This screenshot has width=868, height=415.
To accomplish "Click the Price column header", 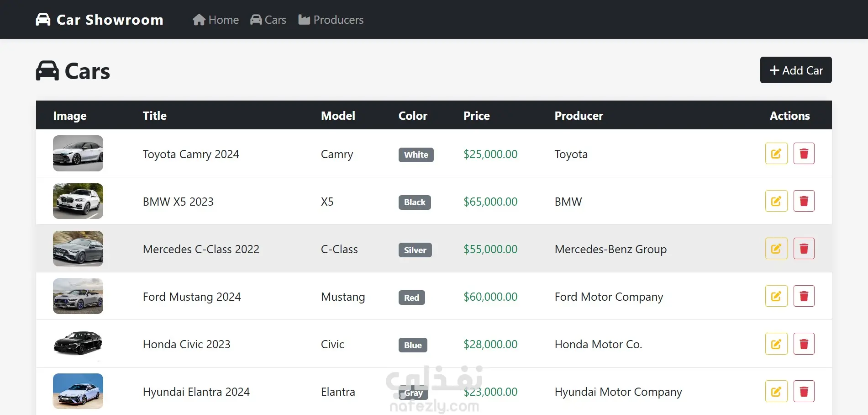I will [x=477, y=116].
